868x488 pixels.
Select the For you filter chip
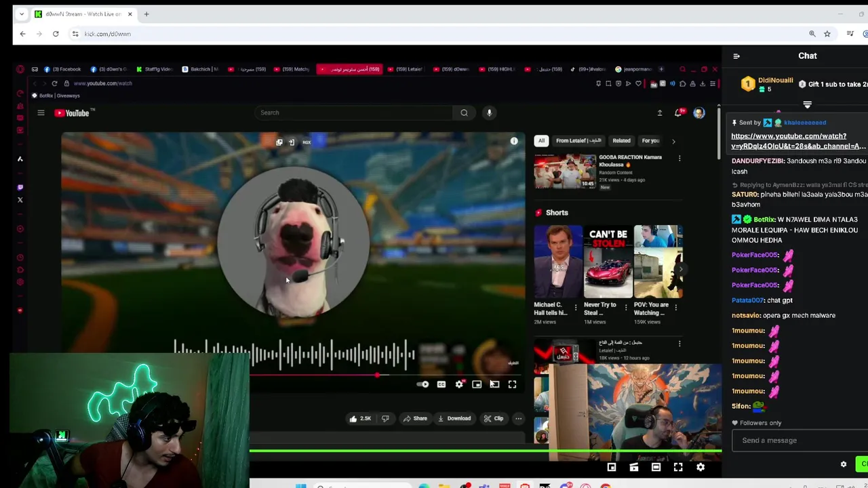click(x=650, y=141)
